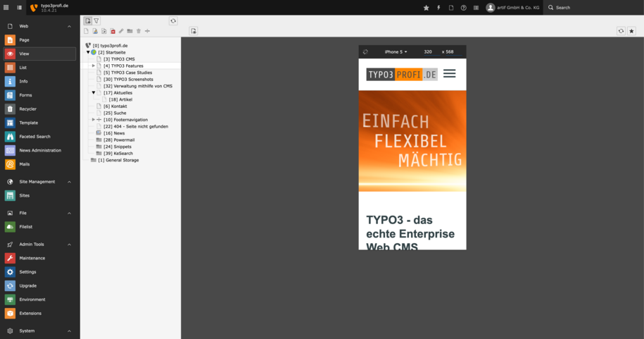Toggle the module menu minimize button
This screenshot has width=644, height=339.
6,8
